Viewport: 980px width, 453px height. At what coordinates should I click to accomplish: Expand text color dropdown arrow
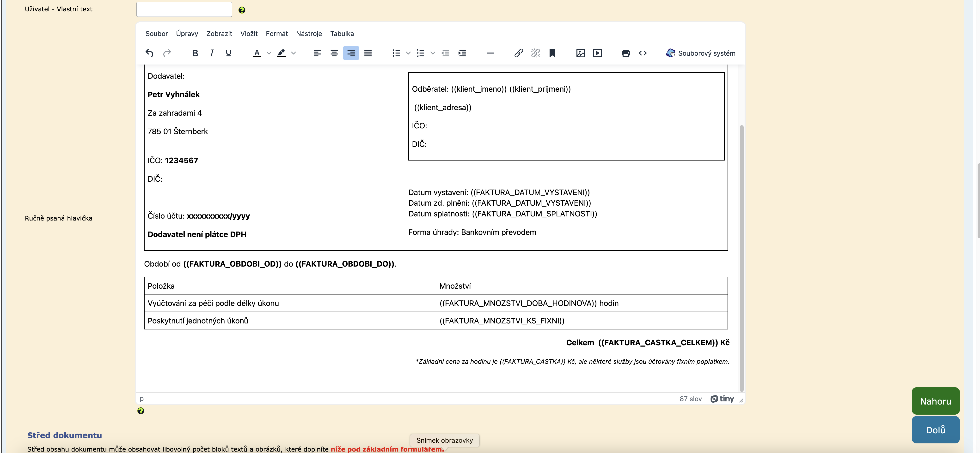[269, 53]
